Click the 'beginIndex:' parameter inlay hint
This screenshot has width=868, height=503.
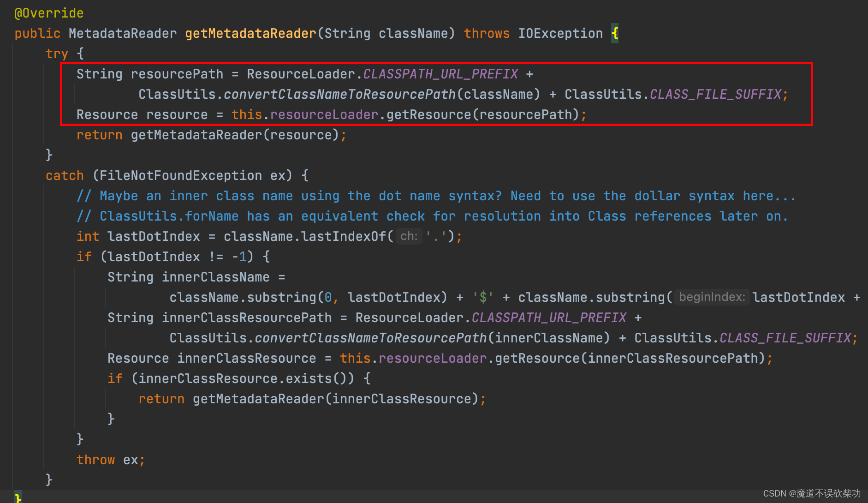[x=712, y=297]
